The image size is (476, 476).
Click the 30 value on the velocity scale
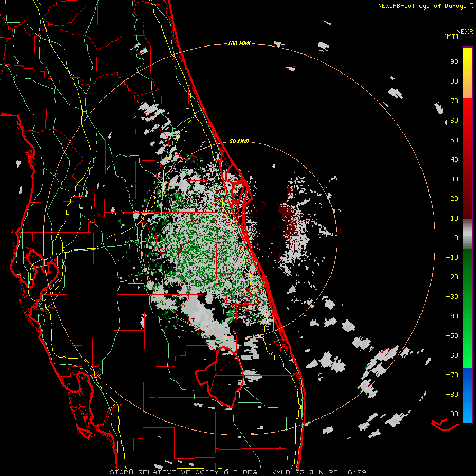click(454, 179)
